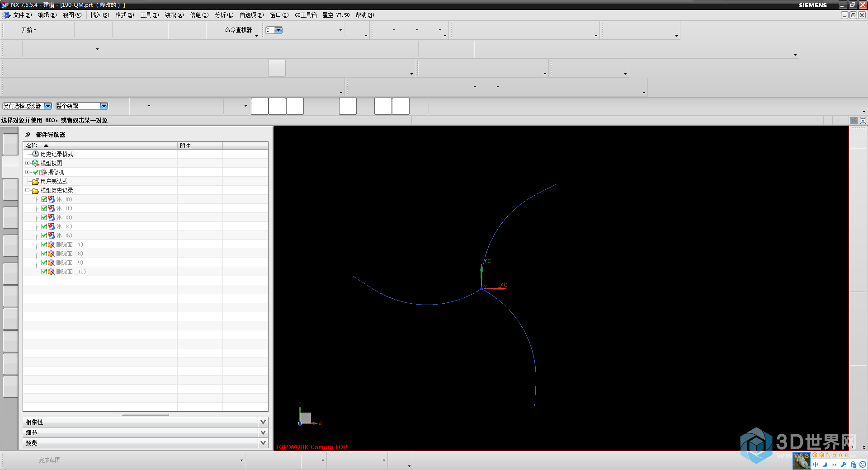Click the 附注 column header
This screenshot has height=470, width=868.
(x=200, y=146)
